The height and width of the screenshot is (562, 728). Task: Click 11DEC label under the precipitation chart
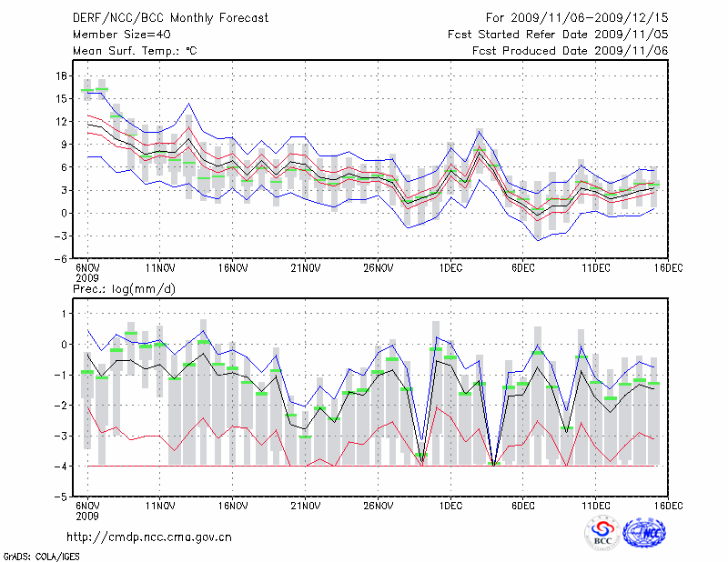pos(595,505)
